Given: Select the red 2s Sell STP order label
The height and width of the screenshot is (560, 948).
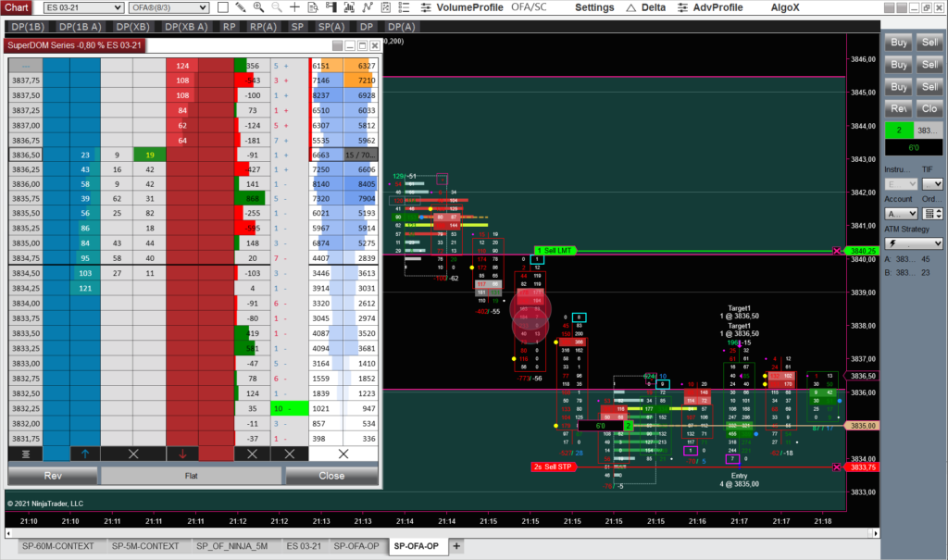Looking at the screenshot, I should tap(554, 467).
